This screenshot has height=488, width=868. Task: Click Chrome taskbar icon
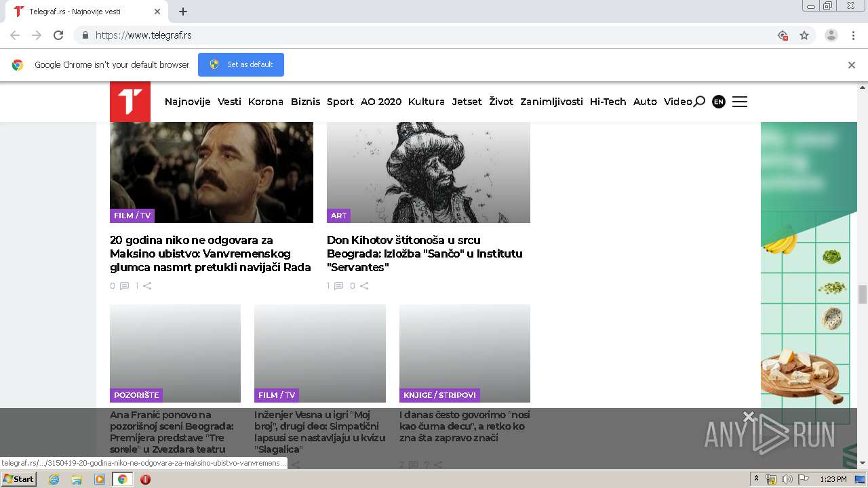pyautogui.click(x=122, y=479)
